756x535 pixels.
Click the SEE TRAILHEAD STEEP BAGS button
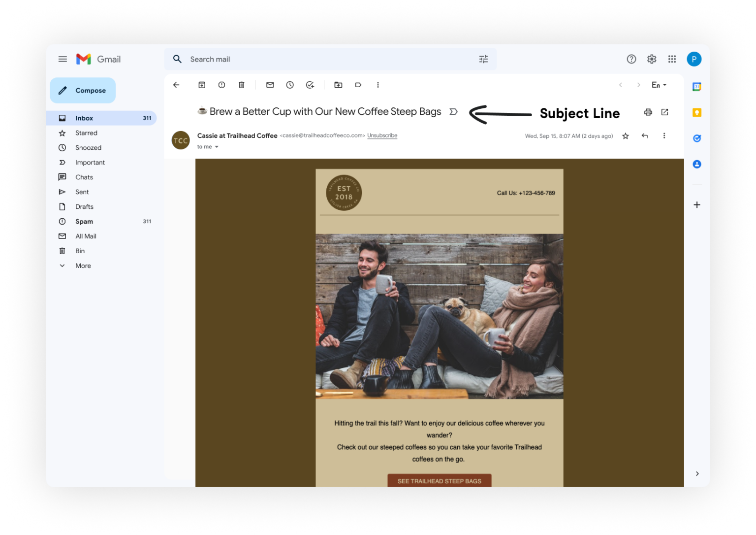tap(439, 481)
